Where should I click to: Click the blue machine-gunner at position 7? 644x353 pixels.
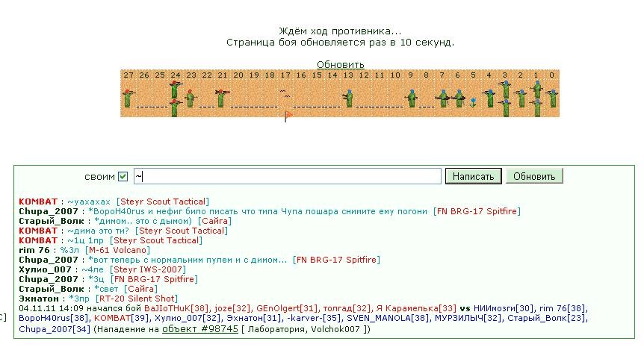[442, 99]
